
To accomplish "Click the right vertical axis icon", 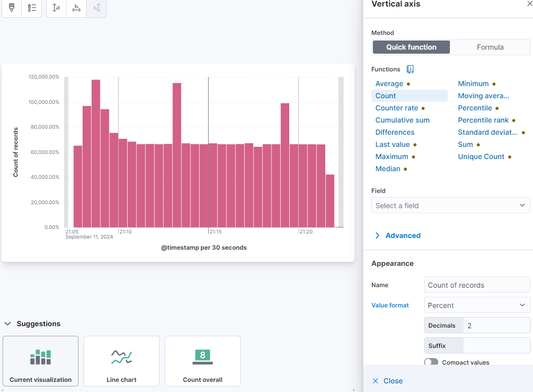I will click(x=96, y=8).
